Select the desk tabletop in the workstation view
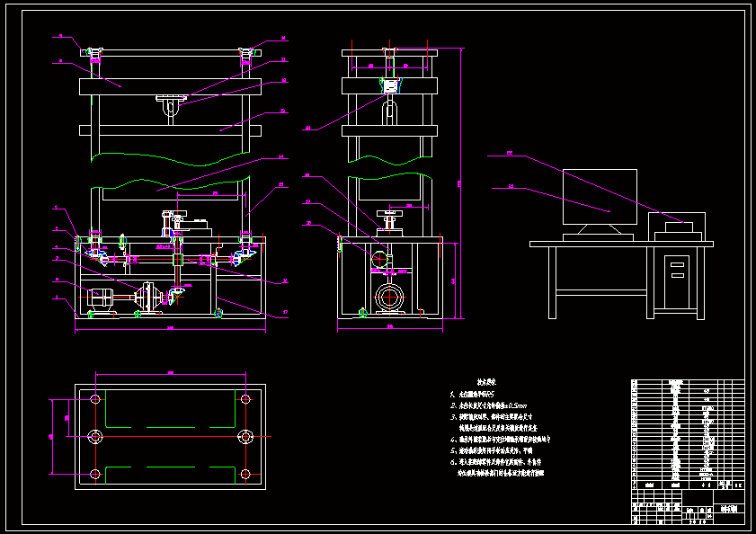This screenshot has width=756, height=534. 621,245
